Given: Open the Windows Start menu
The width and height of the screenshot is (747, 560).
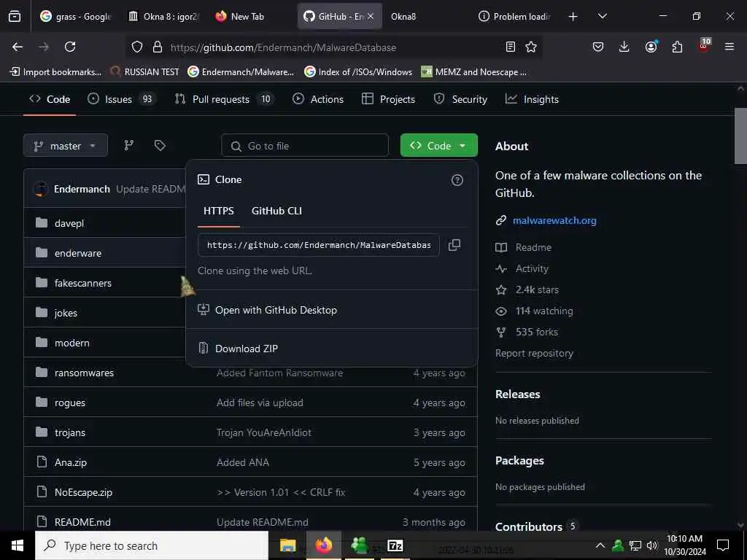Looking at the screenshot, I should coord(18,545).
